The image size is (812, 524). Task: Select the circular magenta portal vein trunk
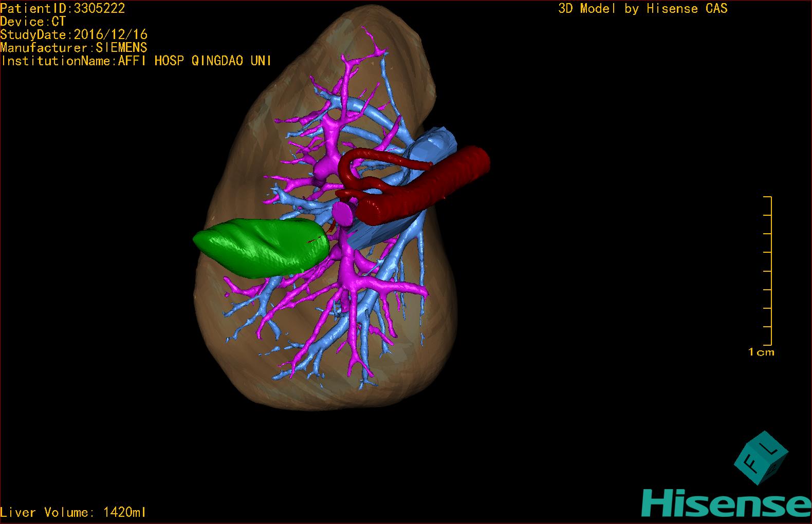(342, 212)
